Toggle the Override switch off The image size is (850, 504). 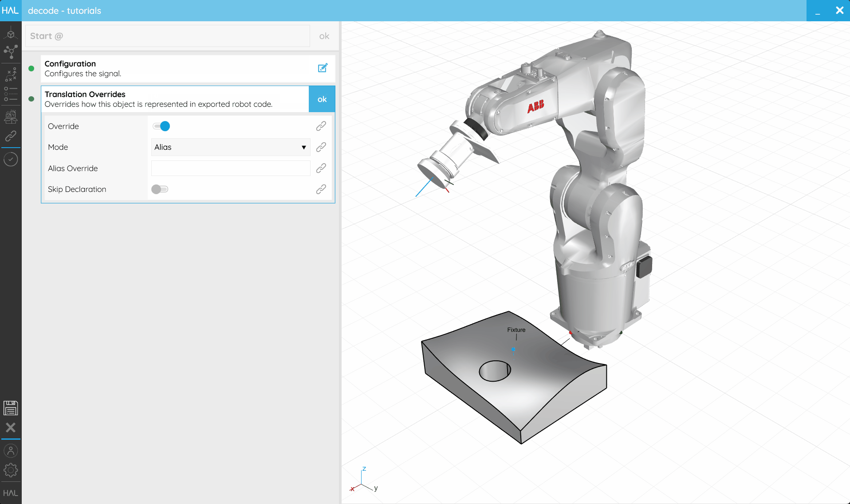tap(161, 126)
